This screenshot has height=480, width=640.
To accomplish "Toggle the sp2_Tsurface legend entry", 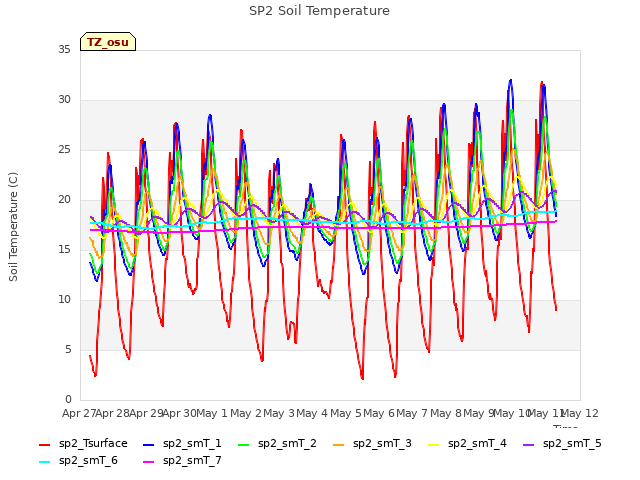I will [84, 444].
